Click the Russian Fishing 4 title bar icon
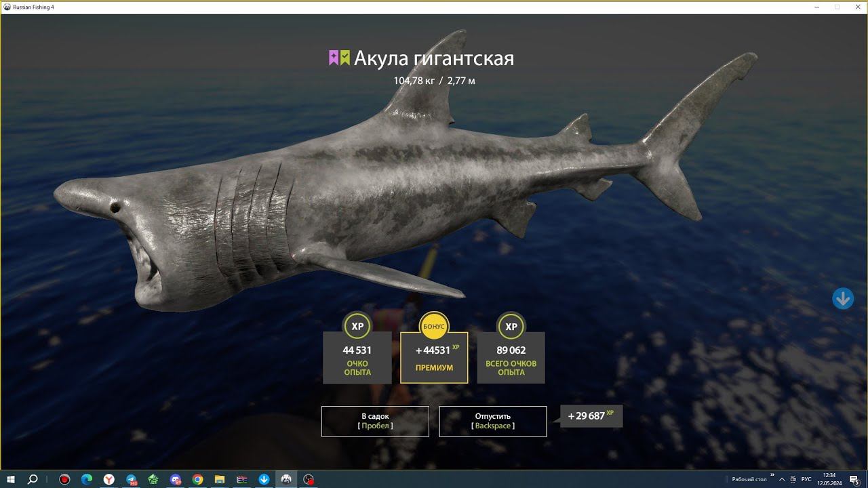This screenshot has height=488, width=868. pos(7,6)
